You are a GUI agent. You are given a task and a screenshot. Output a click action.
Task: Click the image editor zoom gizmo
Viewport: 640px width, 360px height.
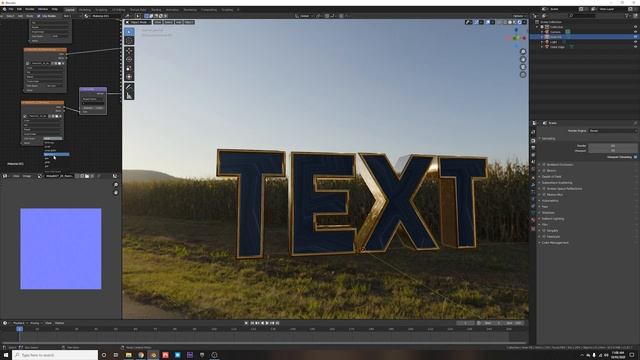pyautogui.click(x=116, y=185)
